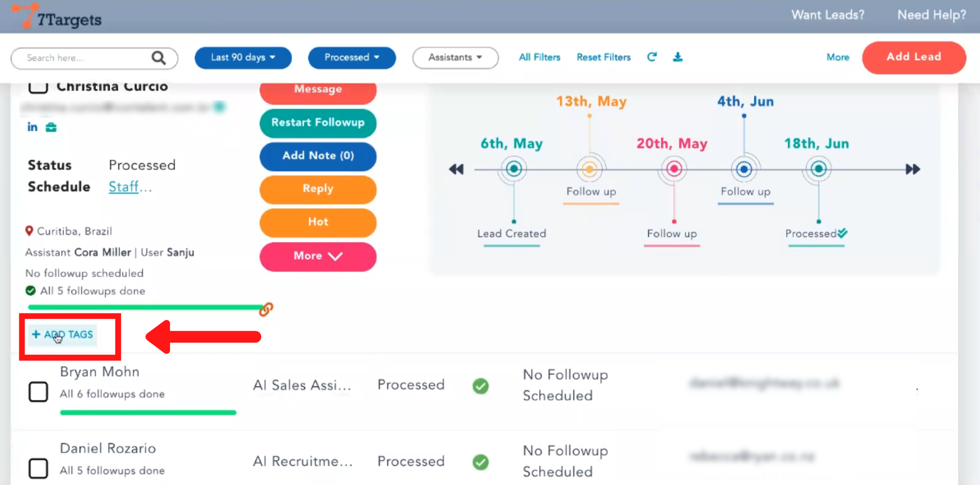The image size is (980, 485).
Task: Expand the Processed status filter dropdown
Action: pyautogui.click(x=352, y=58)
